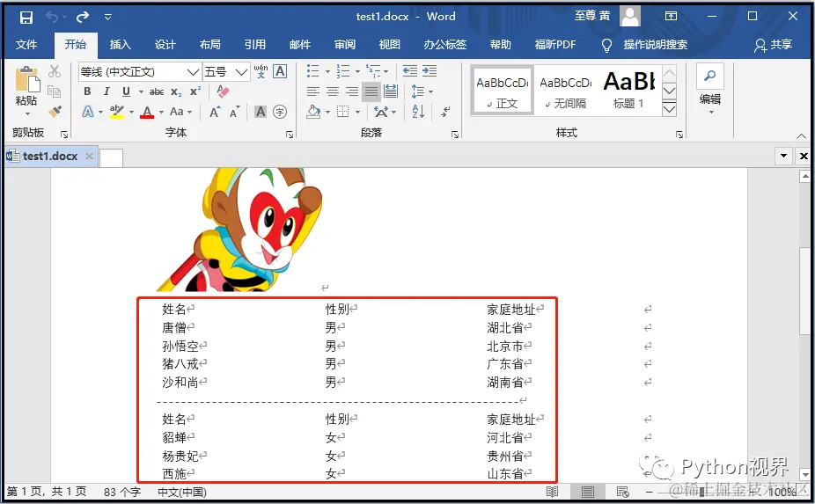Click Shrink Font icon
The image size is (815, 504).
pos(234,112)
